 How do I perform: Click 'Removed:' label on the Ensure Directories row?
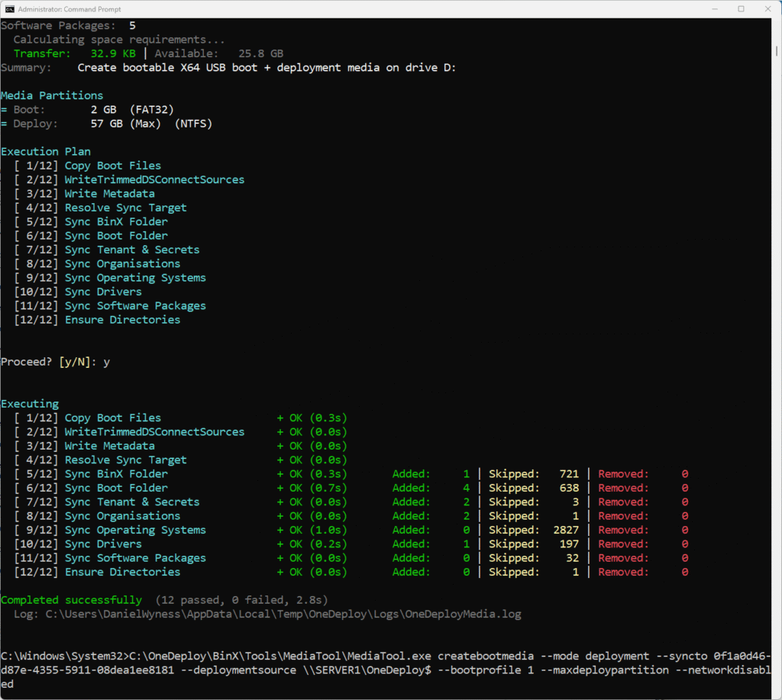click(623, 572)
